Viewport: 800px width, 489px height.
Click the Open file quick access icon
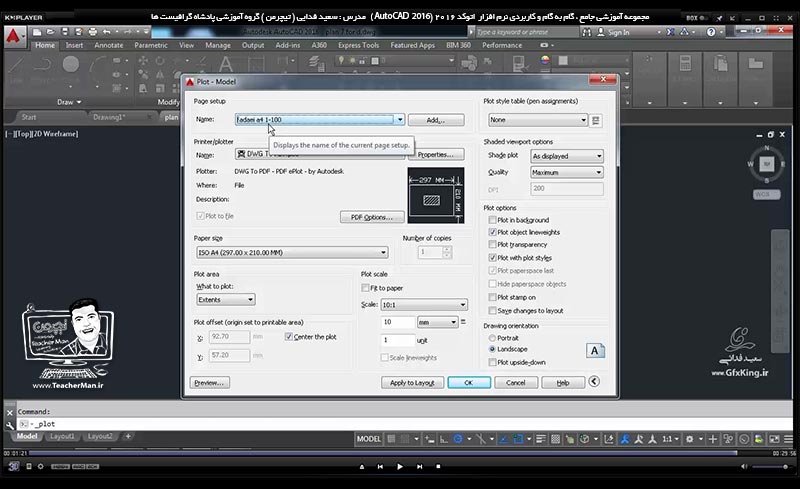point(51,32)
